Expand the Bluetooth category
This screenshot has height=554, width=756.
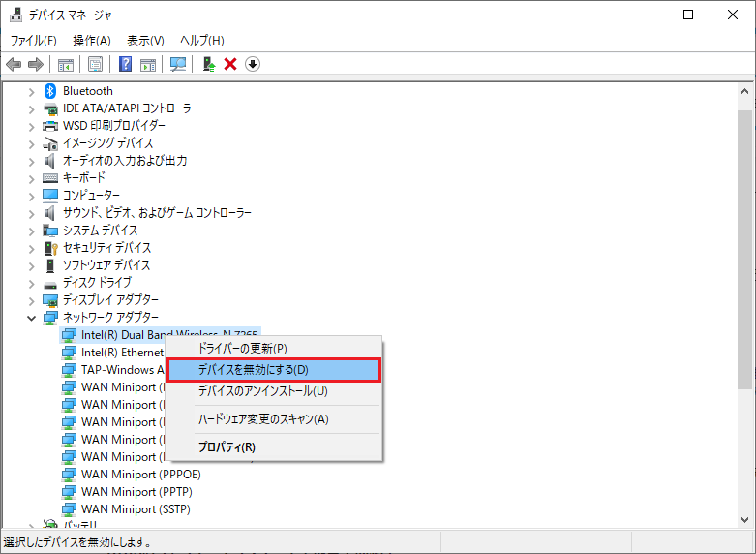click(x=31, y=91)
